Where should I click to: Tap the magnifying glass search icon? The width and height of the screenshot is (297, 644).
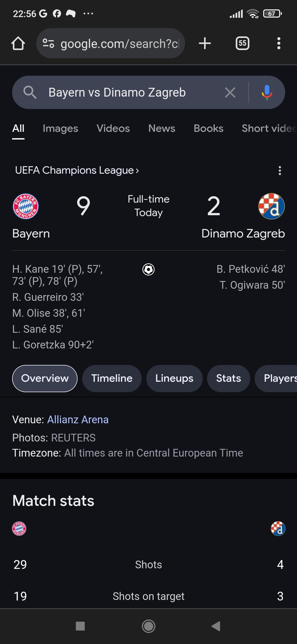coord(30,92)
